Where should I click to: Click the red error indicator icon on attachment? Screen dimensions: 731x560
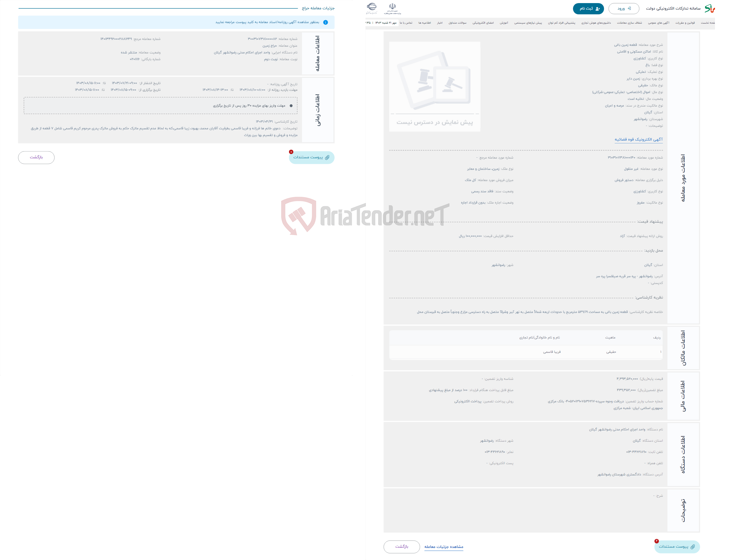tap(290, 152)
